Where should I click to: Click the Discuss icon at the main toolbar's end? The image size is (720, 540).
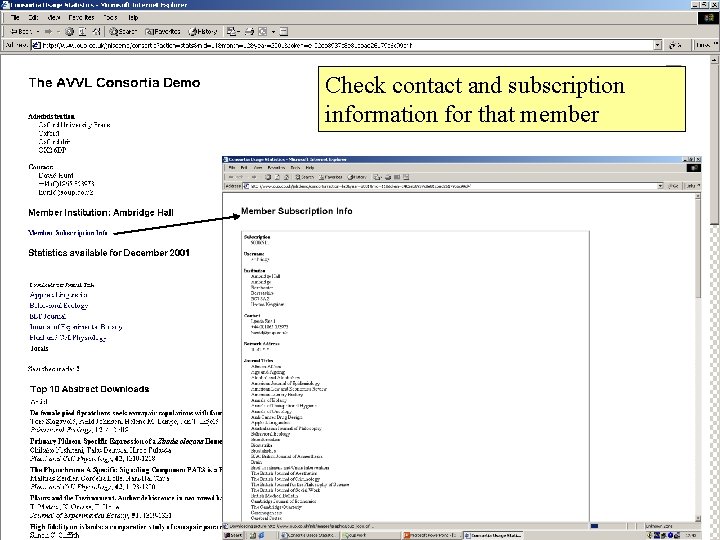tap(284, 31)
